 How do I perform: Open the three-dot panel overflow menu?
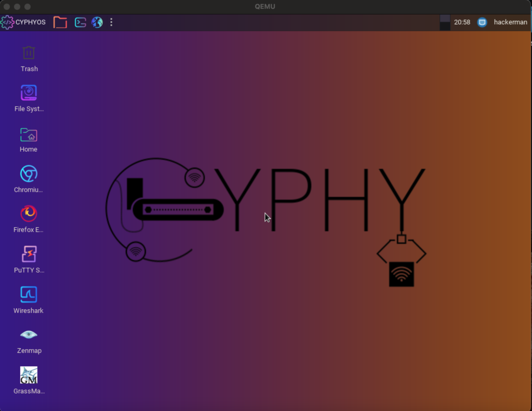tap(111, 22)
